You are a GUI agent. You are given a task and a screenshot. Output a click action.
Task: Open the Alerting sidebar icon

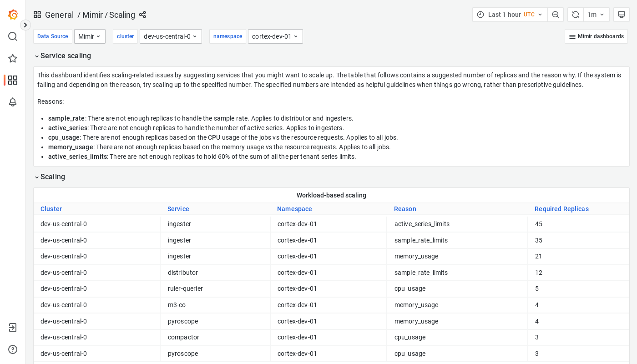click(13, 102)
